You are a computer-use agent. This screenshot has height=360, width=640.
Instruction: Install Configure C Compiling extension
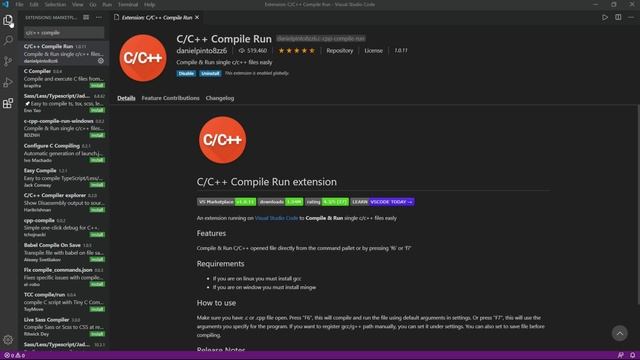tap(97, 160)
